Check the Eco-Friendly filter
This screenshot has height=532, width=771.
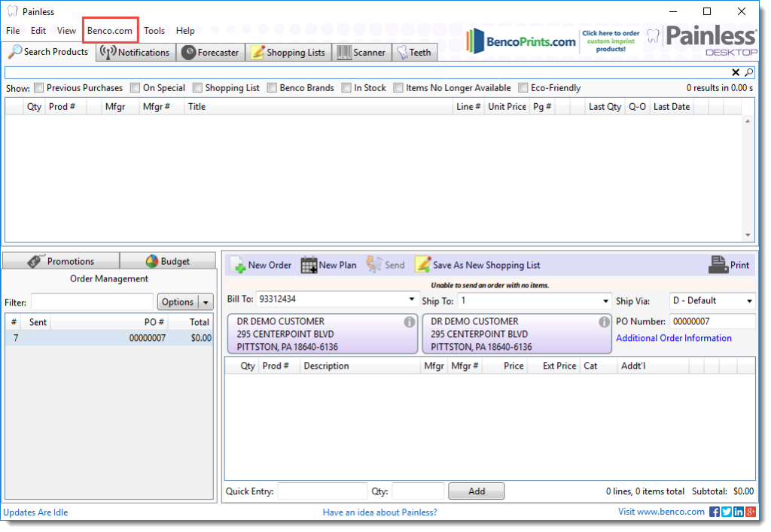[523, 88]
